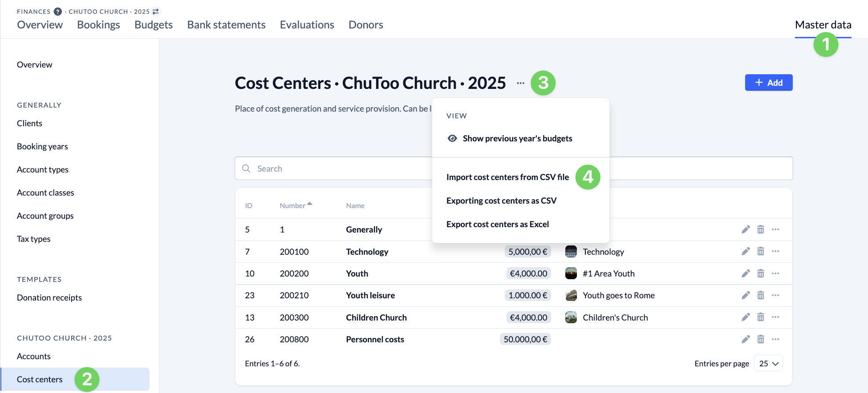
Task: Delete the Youth cost center
Action: coord(761,273)
